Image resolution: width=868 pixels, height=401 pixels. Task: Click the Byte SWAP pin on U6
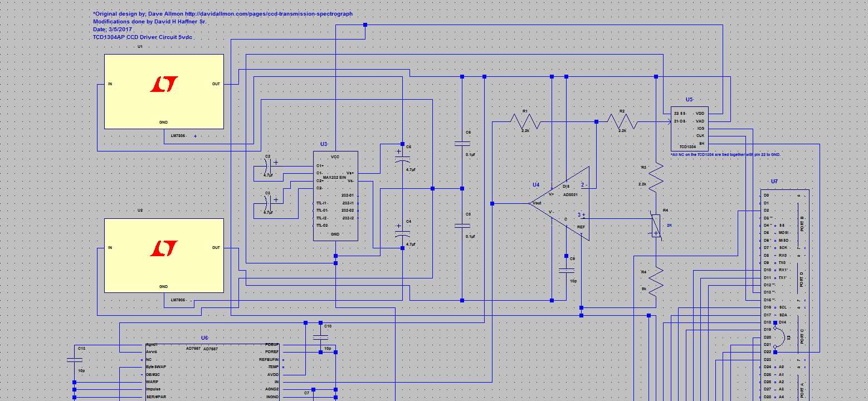[x=155, y=367]
